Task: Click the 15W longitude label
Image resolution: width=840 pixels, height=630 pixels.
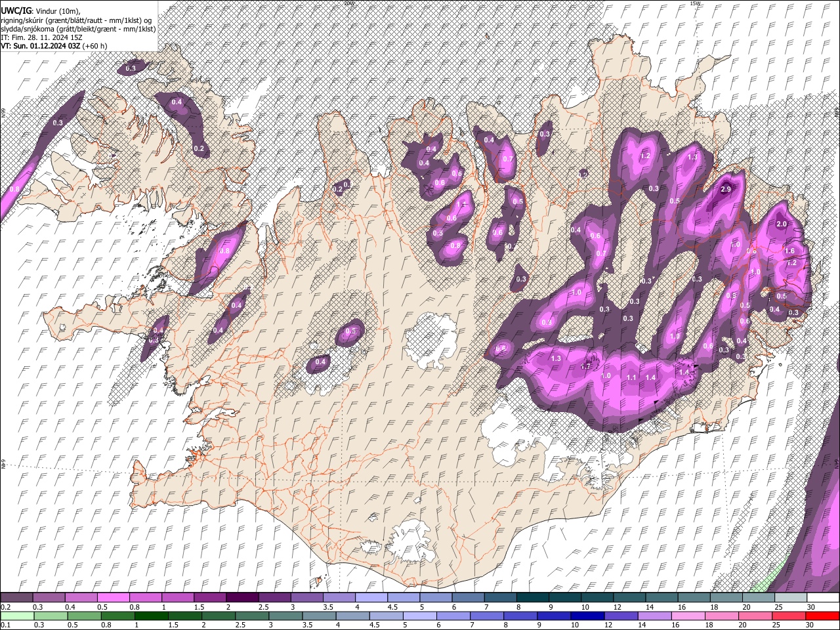Action: [x=695, y=3]
